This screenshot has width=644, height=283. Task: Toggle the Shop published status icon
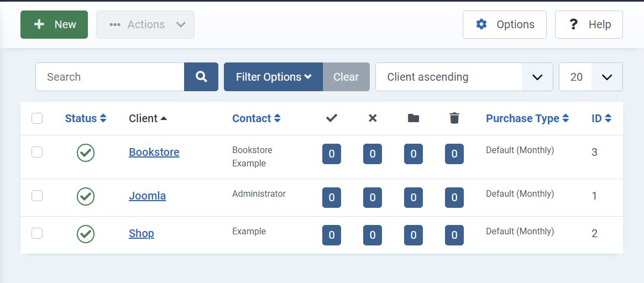click(86, 234)
